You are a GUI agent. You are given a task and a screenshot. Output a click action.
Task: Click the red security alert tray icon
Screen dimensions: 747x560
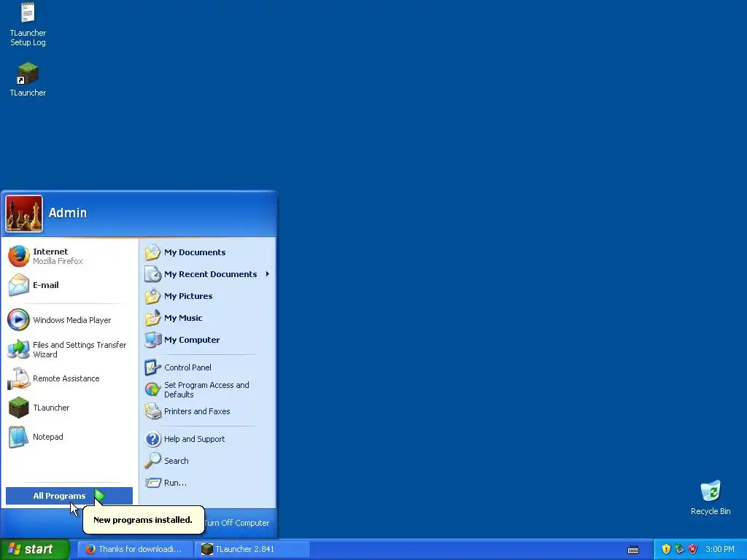point(693,549)
